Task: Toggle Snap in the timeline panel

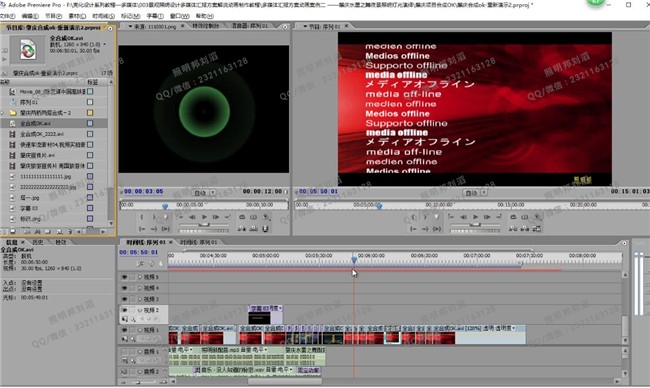Action: pyautogui.click(x=140, y=264)
